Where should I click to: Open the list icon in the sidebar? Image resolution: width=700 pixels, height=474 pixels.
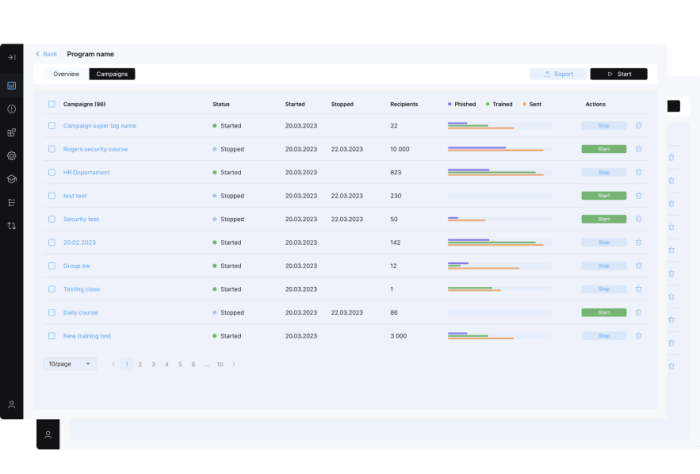[12, 202]
